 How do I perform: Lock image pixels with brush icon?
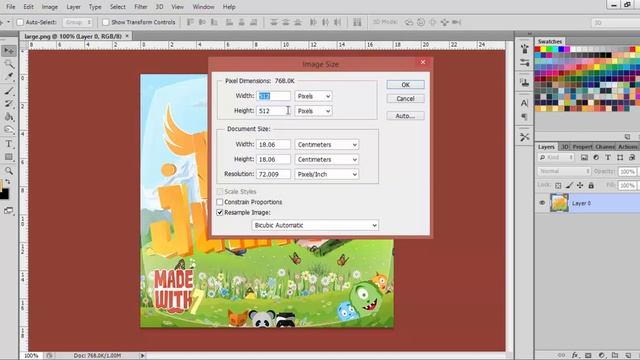(569, 185)
